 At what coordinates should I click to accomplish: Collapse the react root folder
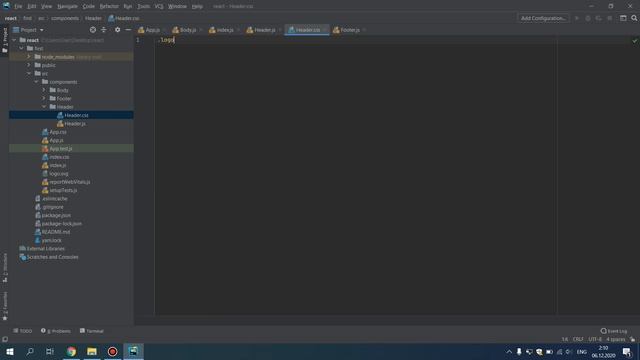(x=14, y=40)
